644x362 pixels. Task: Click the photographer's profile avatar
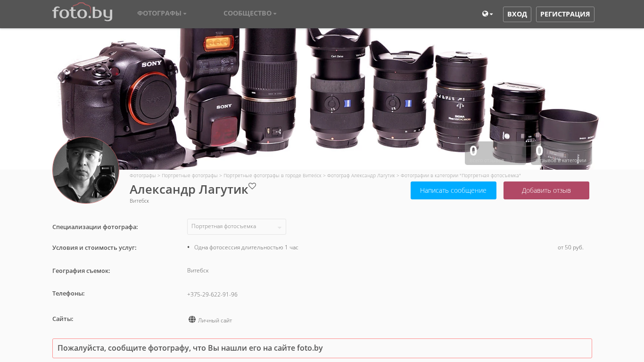[86, 170]
